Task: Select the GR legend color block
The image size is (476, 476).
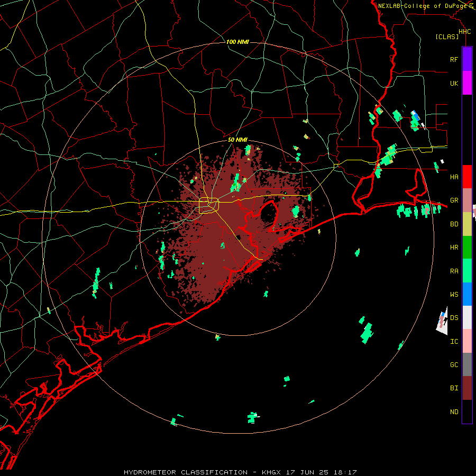Action: 467,200
